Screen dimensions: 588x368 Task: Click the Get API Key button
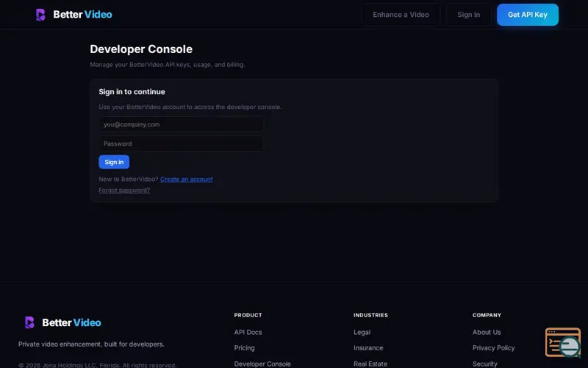point(528,15)
